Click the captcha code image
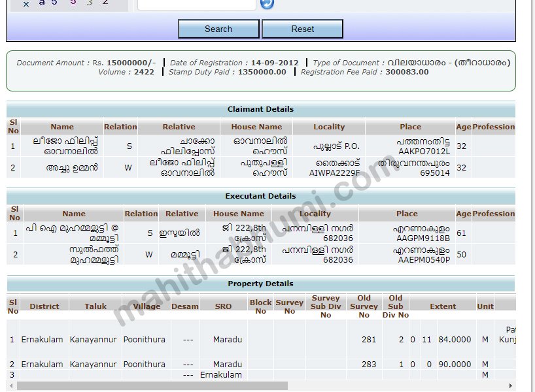The width and height of the screenshot is (535, 392). pos(65,3)
